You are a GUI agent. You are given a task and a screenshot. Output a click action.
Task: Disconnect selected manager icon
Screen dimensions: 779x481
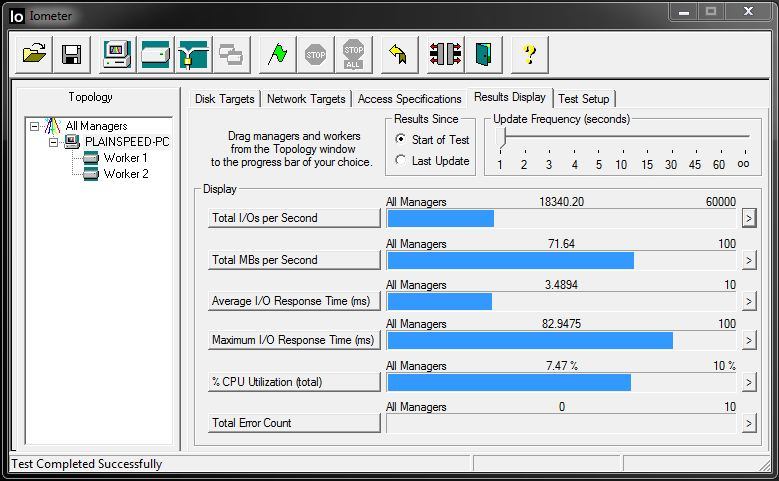(x=445, y=54)
